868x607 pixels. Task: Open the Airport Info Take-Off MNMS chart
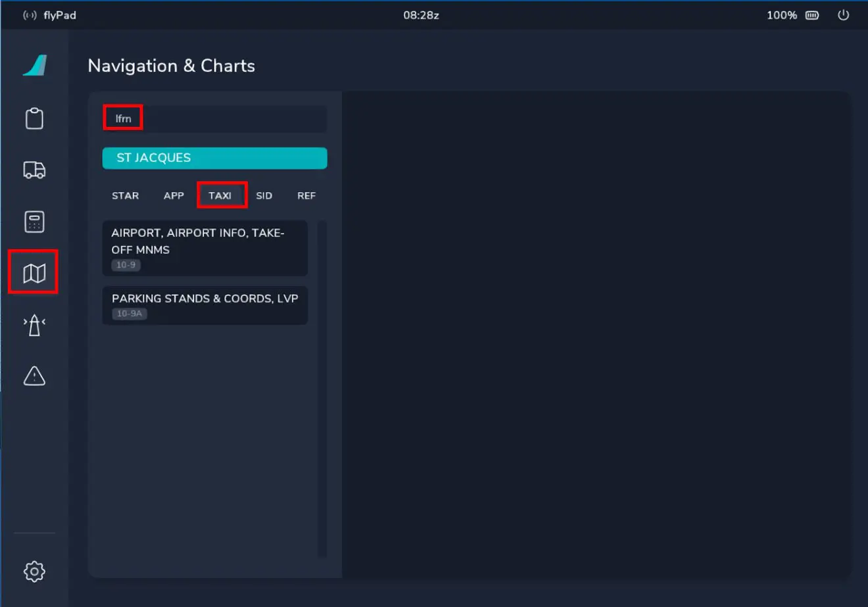tap(205, 248)
